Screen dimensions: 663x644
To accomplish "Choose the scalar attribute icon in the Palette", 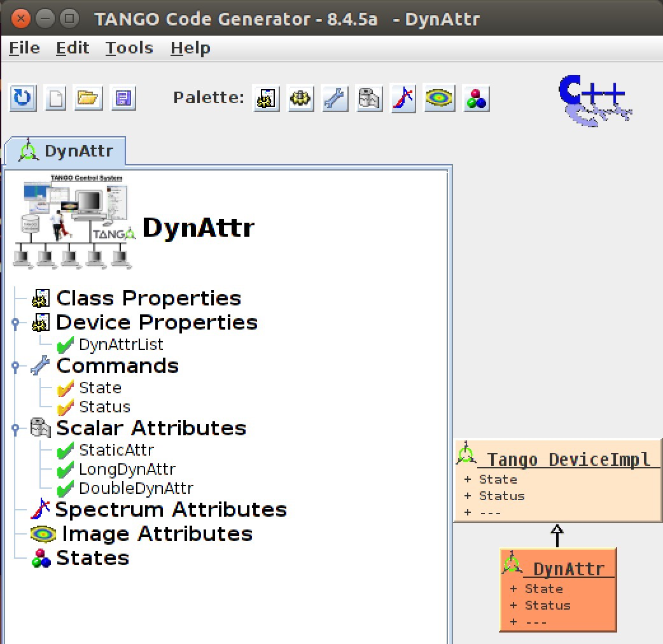I will (x=370, y=99).
